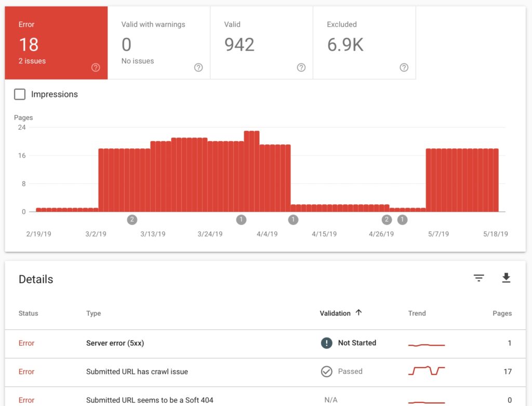Download the Details table data
Viewport: 532px width, 406px height.
click(506, 278)
